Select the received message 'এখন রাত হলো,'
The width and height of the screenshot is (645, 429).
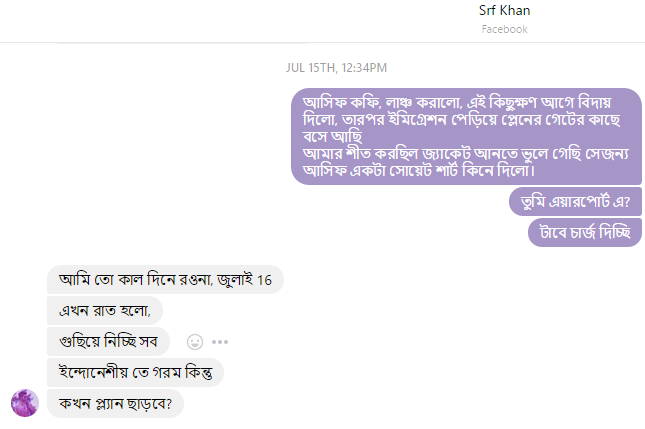tap(104, 310)
